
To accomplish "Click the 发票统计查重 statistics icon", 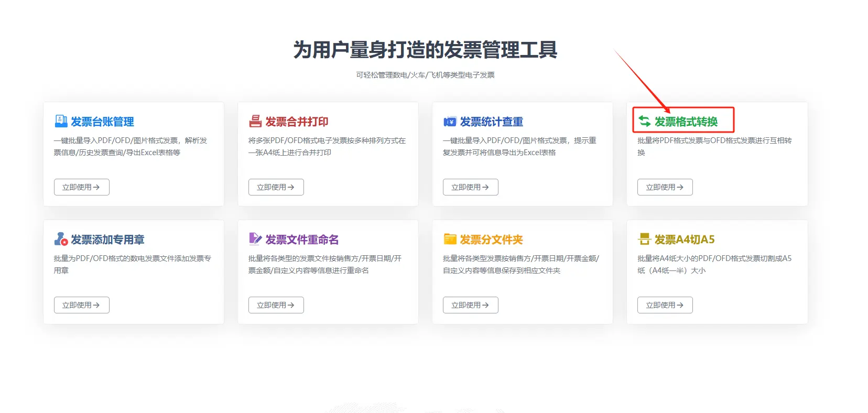I will 450,122.
